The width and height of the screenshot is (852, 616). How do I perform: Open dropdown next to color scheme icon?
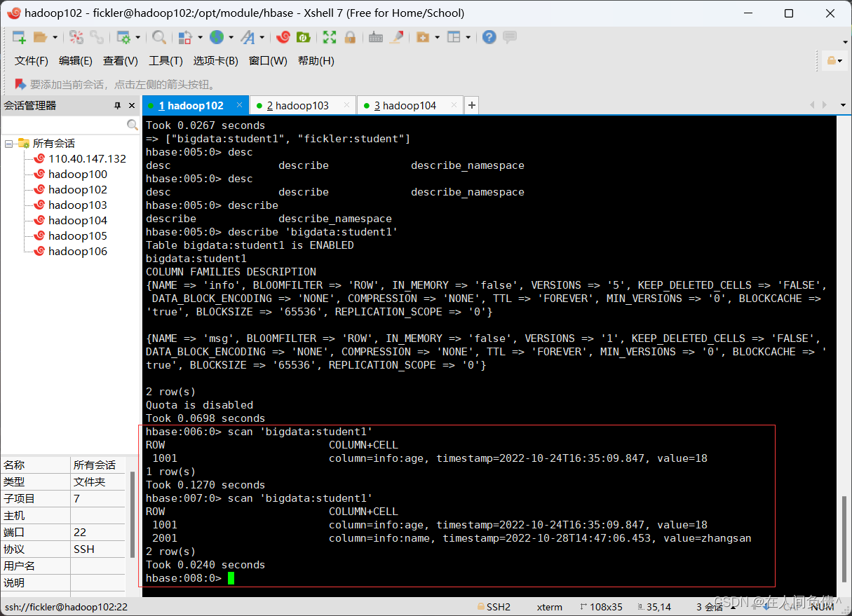[200, 37]
